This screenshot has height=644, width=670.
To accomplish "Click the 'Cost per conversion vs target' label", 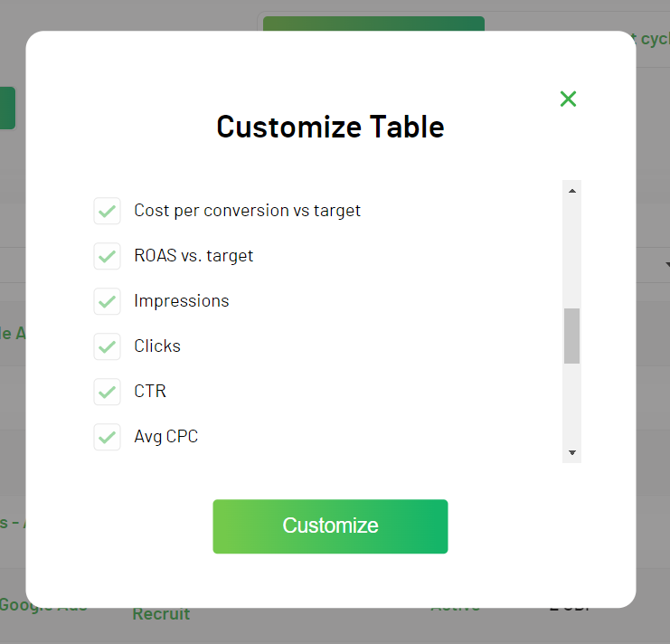I will click(247, 211).
